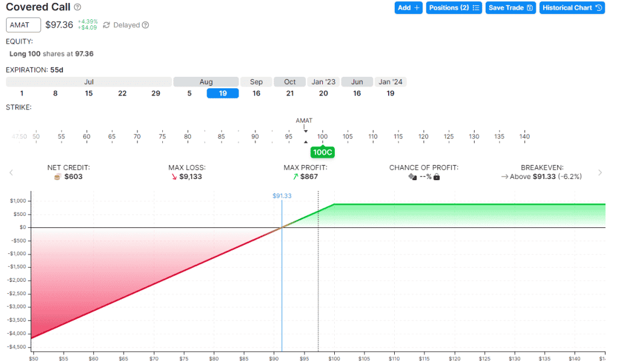
Task: Open the Positions (2) list
Action: (x=453, y=8)
